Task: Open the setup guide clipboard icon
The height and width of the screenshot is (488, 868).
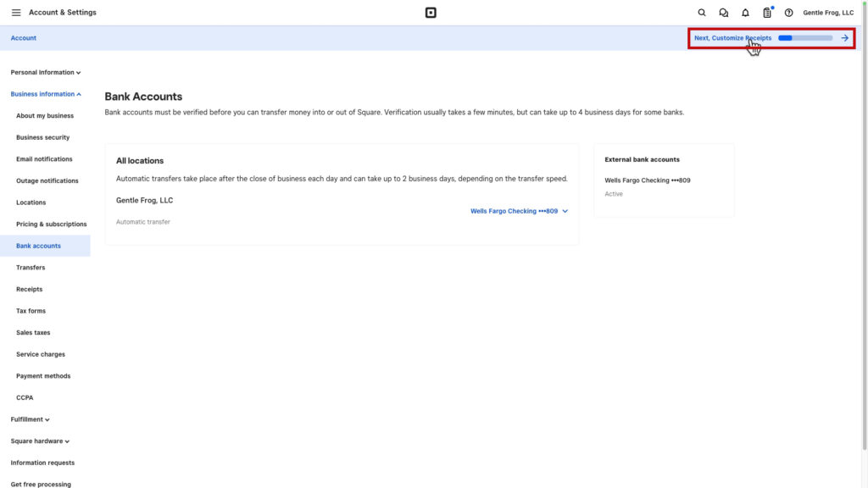Action: 767,13
